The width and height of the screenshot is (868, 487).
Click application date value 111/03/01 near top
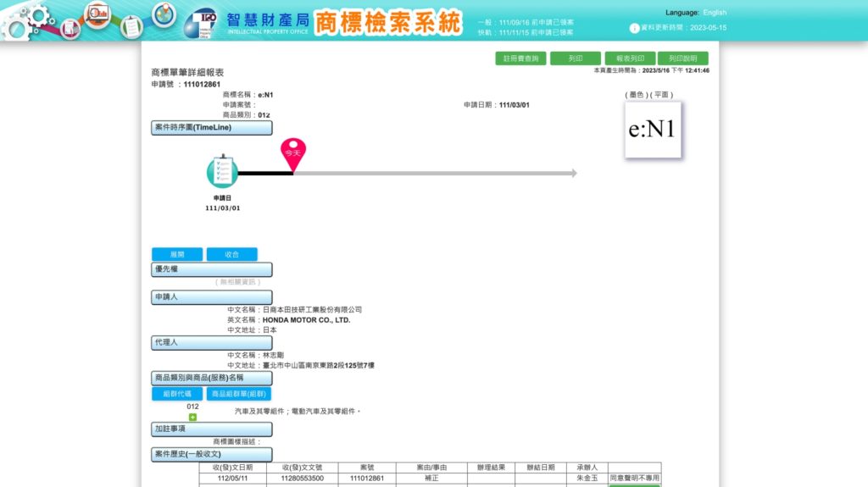tap(515, 104)
